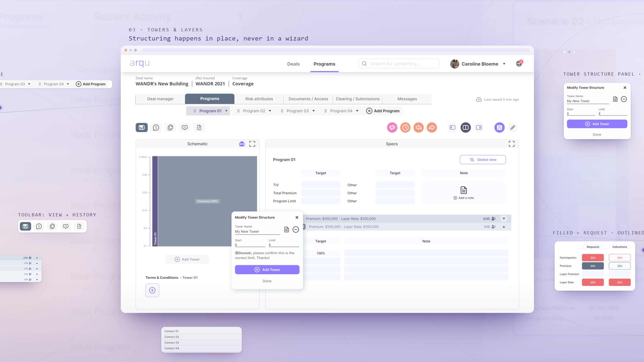Screen dimensions: 644x362
Task: Open the Risk attributes tab
Action: tap(259, 99)
